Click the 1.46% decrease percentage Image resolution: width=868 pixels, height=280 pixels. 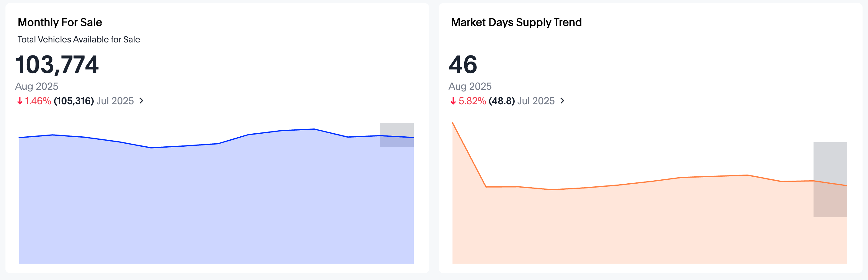click(38, 101)
